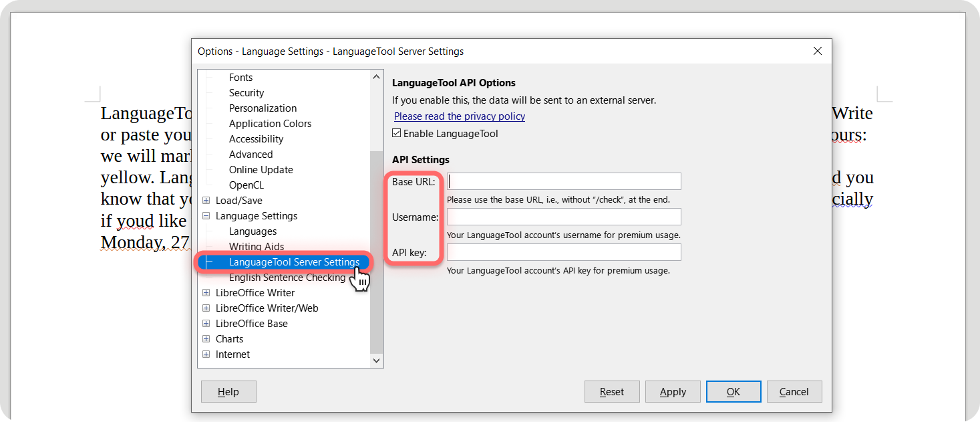Screen dimensions: 980x422
Task: Select LanguageTool Server Settings entry
Action: (x=294, y=262)
